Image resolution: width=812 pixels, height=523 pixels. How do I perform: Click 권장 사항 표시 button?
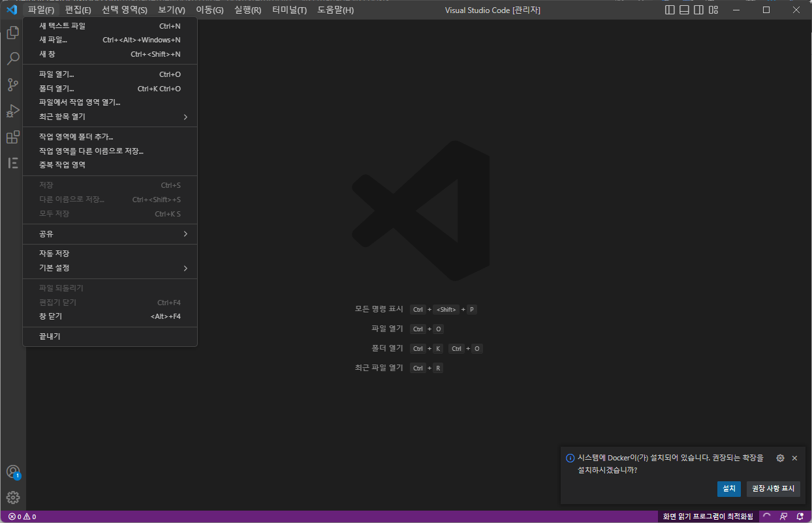[x=773, y=488]
